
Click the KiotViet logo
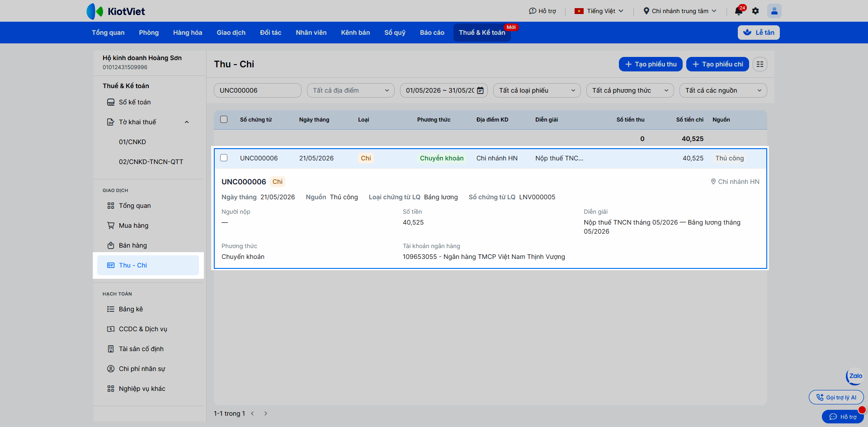(x=116, y=11)
